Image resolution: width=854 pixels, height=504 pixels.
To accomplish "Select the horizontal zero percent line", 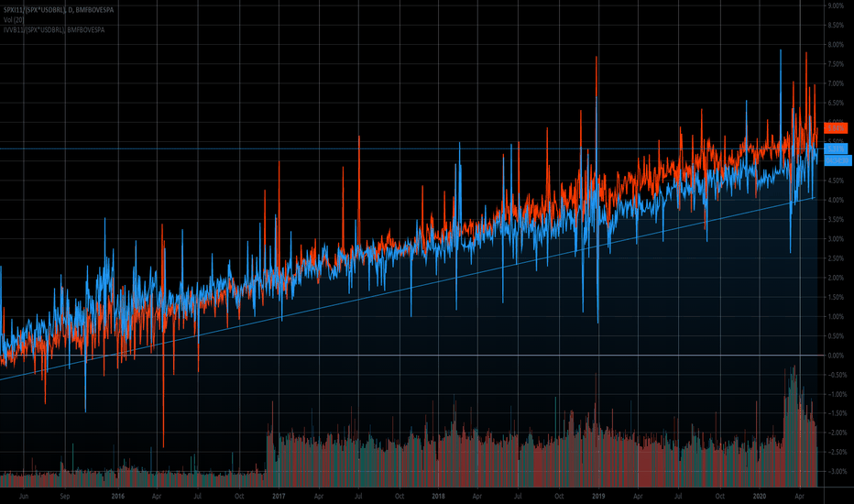I will [x=411, y=356].
